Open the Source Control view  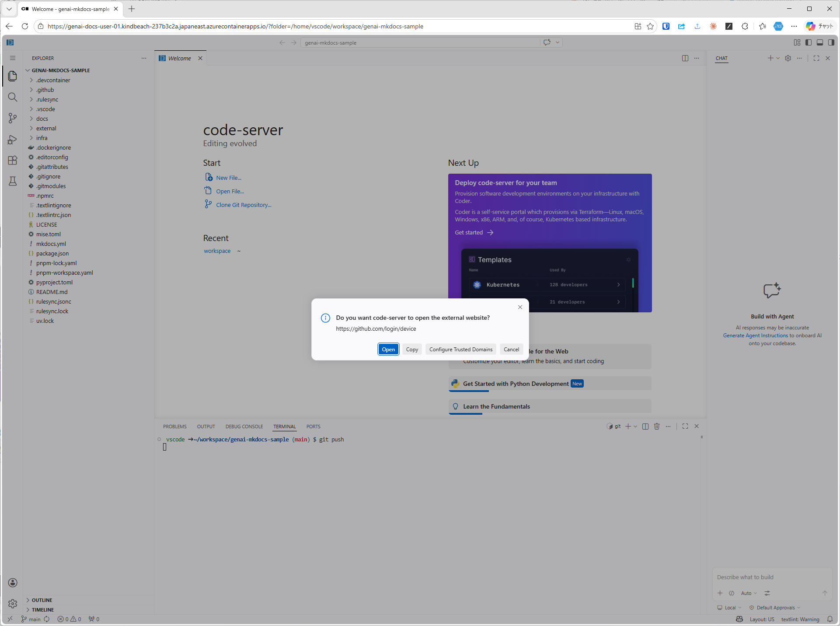tap(12, 118)
